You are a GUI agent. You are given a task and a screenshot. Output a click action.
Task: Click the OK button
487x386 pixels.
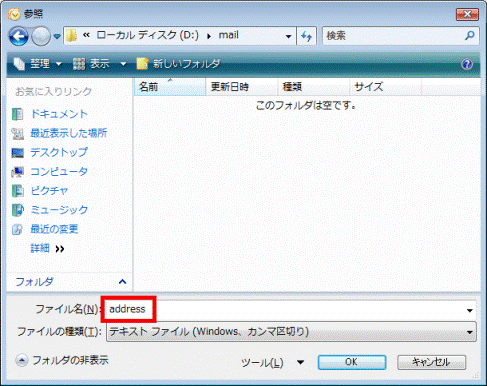tap(352, 362)
